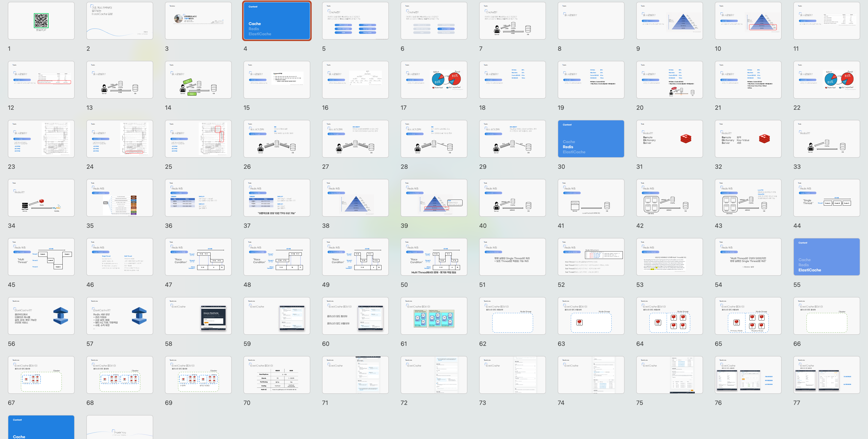Choose slide 39 pyramid with red outline

point(434,198)
